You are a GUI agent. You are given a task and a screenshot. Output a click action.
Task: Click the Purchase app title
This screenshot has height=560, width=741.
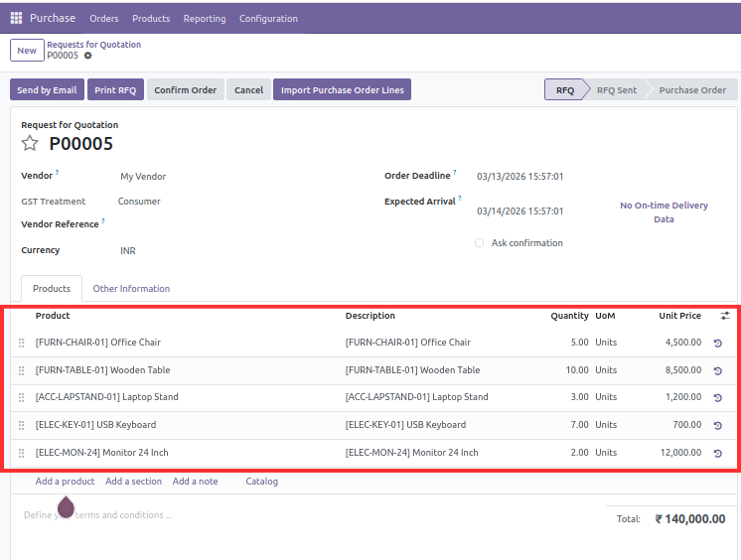(x=53, y=18)
